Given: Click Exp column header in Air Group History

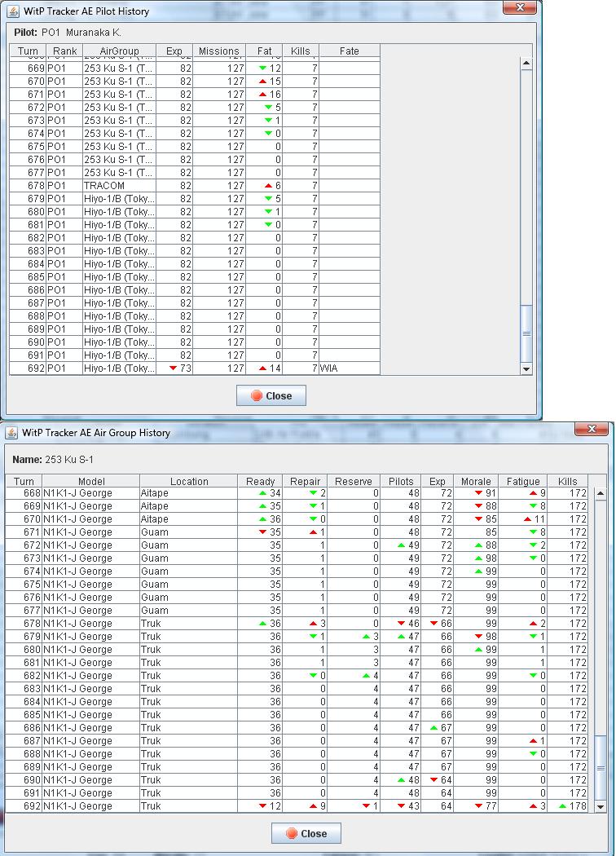Looking at the screenshot, I should 438,481.
